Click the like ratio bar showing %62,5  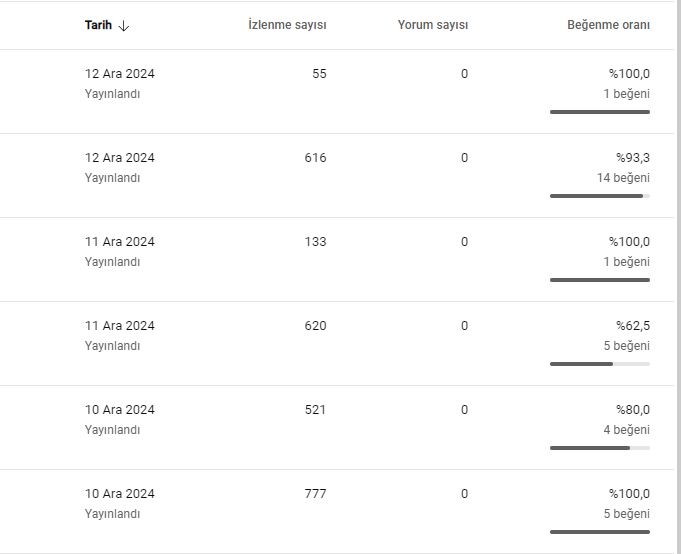tap(600, 364)
